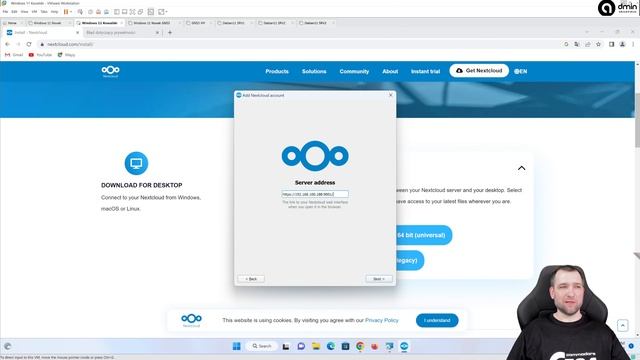
Task: Click the YouTube bookmark
Action: click(x=40, y=55)
